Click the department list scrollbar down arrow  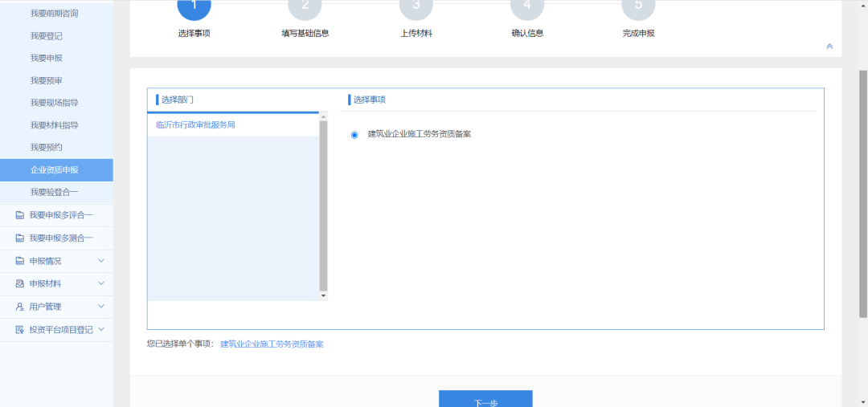pos(324,296)
